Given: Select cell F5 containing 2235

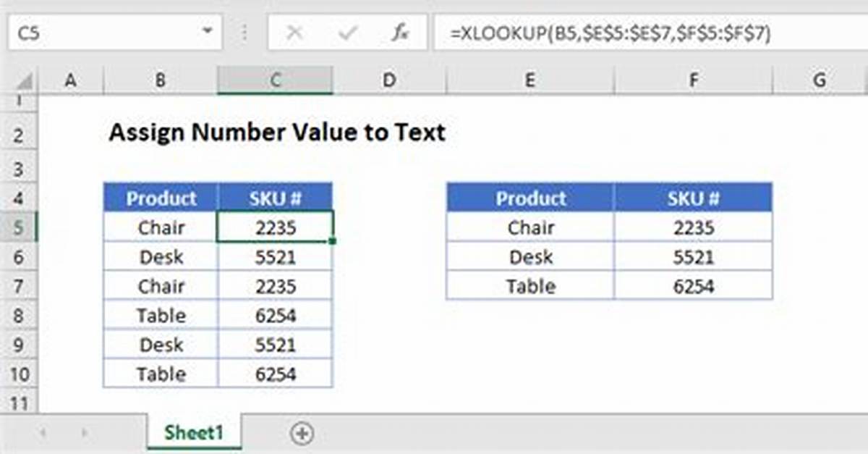Looking at the screenshot, I should coord(693,227).
